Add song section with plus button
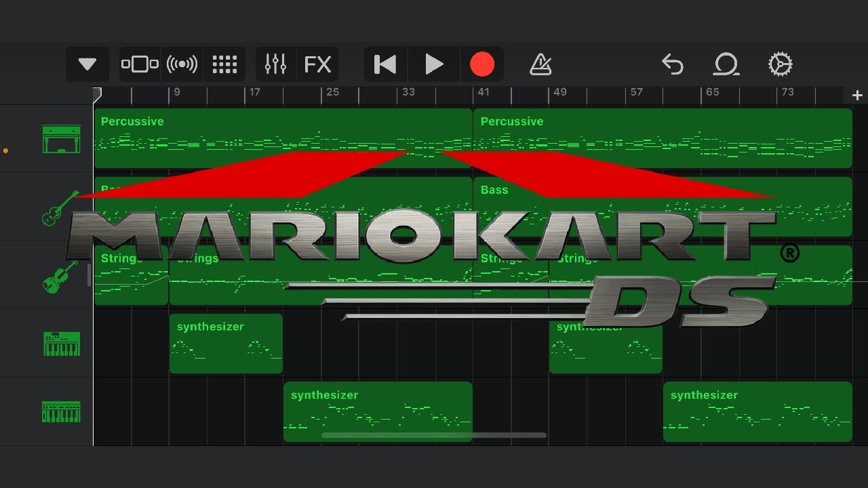Viewport: 868px width, 488px height. coord(857,96)
